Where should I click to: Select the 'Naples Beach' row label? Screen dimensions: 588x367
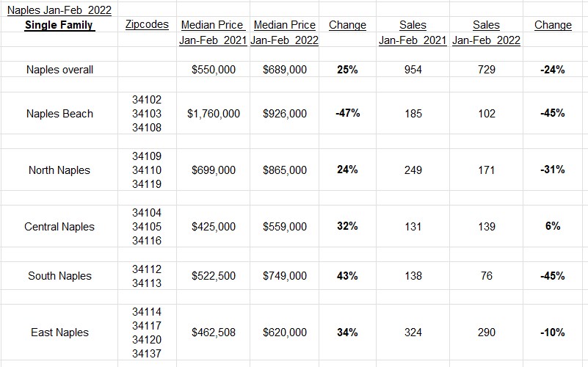click(59, 114)
